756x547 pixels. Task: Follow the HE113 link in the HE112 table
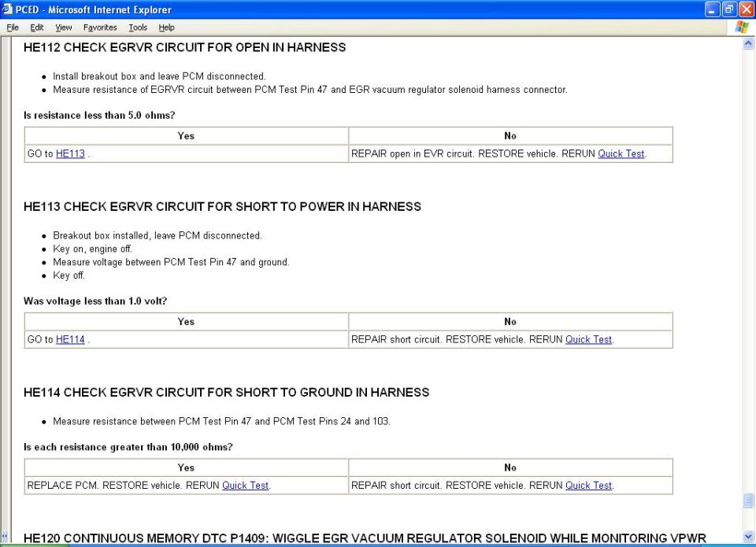pos(70,153)
